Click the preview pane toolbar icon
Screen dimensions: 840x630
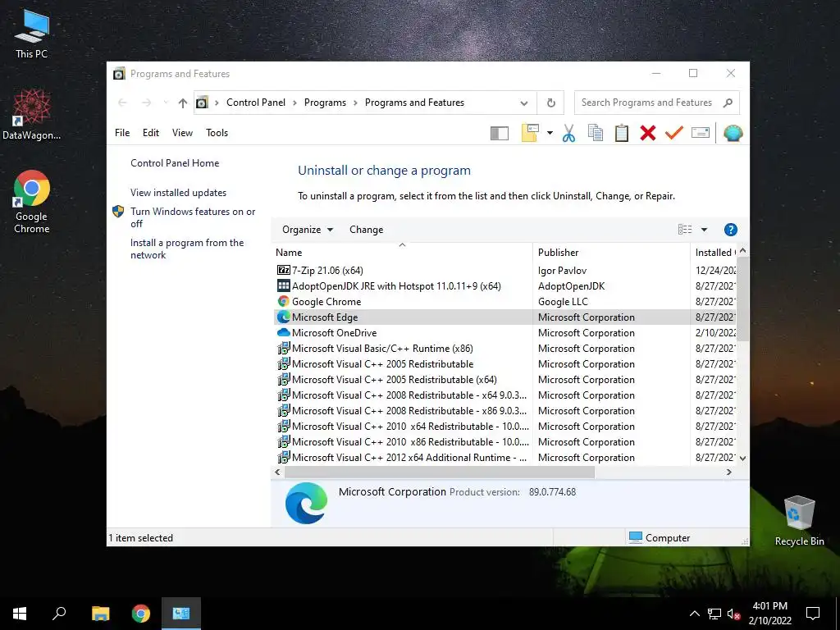tap(500, 133)
